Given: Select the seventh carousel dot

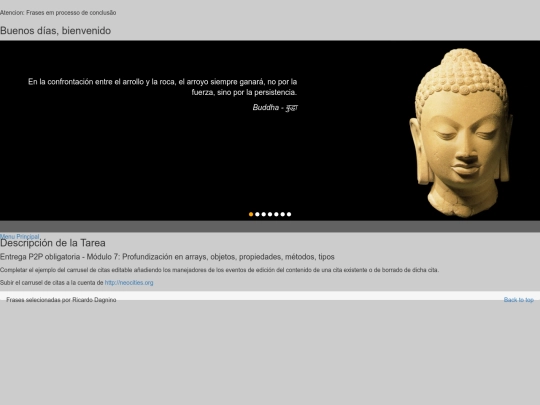Looking at the screenshot, I should tap(289, 214).
